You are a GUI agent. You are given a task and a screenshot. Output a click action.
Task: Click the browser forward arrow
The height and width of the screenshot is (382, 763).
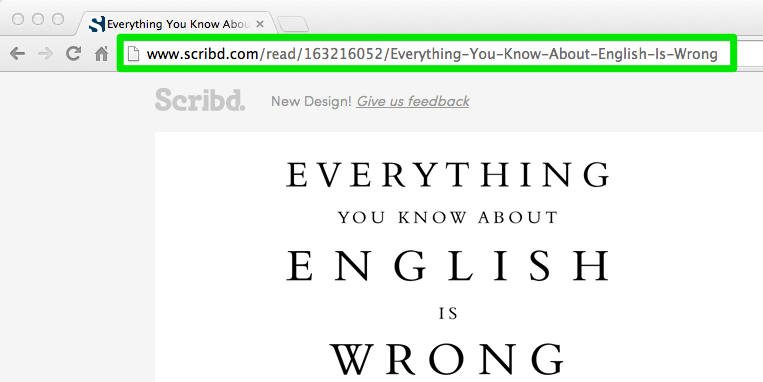click(x=45, y=54)
